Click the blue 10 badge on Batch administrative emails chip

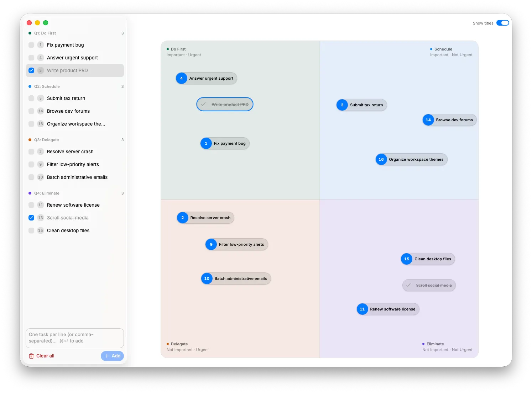point(207,278)
